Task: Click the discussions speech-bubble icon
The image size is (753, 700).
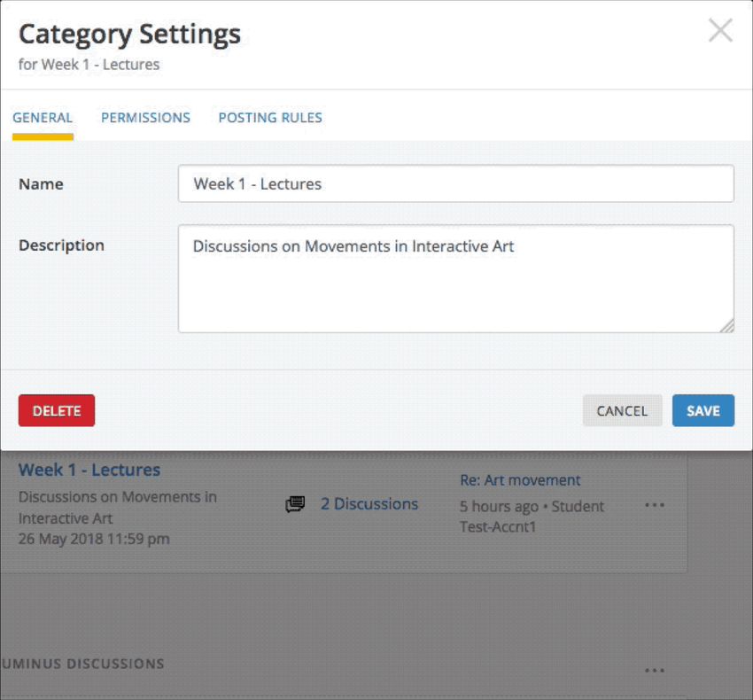Action: click(295, 504)
